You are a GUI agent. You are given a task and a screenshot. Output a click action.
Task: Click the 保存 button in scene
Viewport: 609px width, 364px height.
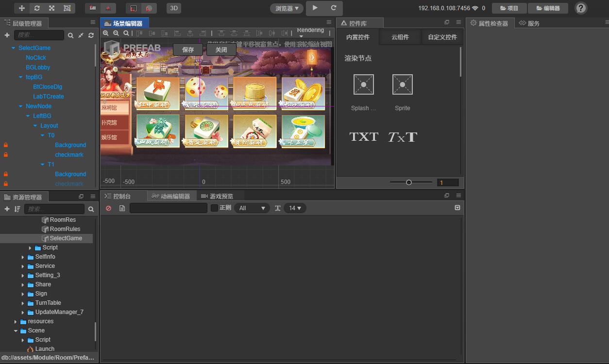click(x=188, y=50)
